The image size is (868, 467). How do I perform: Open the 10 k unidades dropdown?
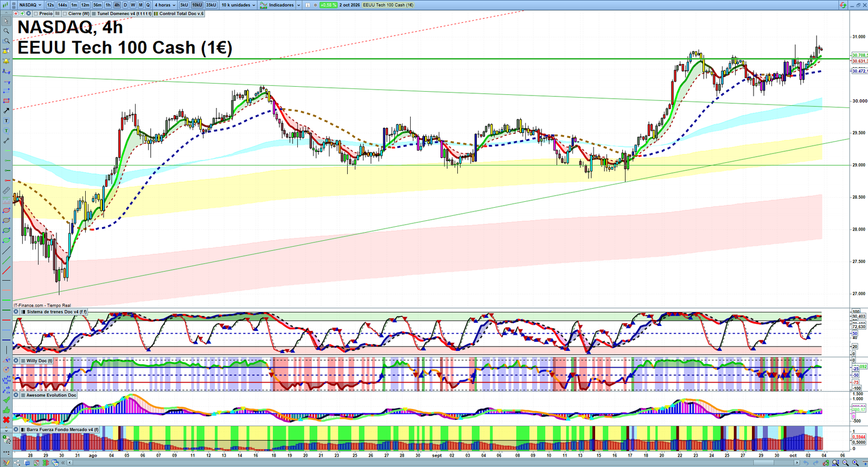click(238, 5)
